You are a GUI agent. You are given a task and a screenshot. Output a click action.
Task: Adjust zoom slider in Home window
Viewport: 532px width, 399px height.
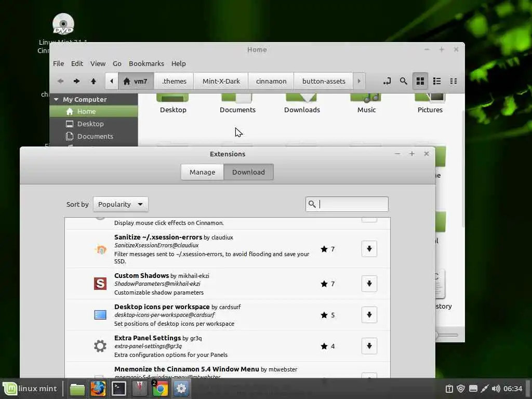pos(446,335)
